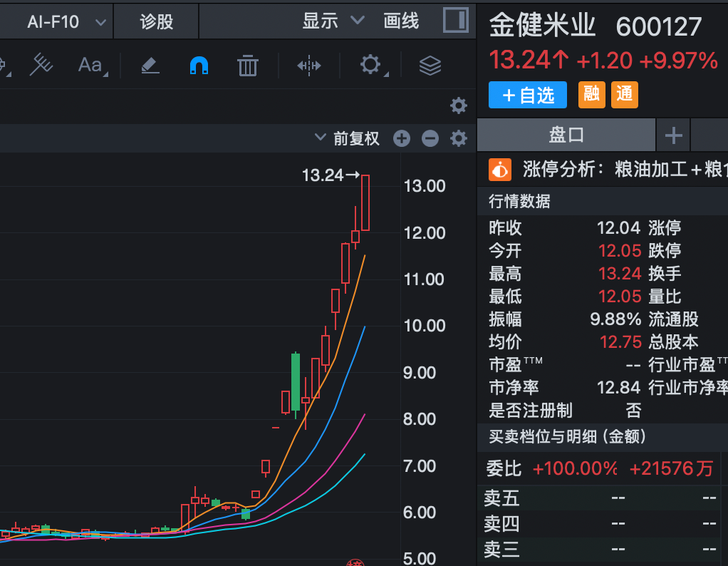728x566 pixels.
Task: Click the 行情数据 section header
Action: (519, 201)
